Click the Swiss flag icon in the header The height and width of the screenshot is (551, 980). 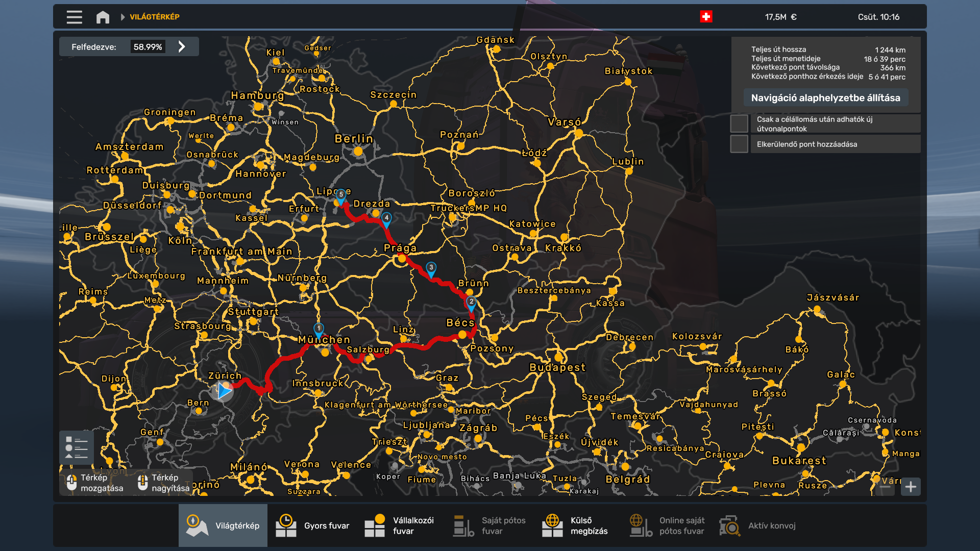pyautogui.click(x=706, y=16)
